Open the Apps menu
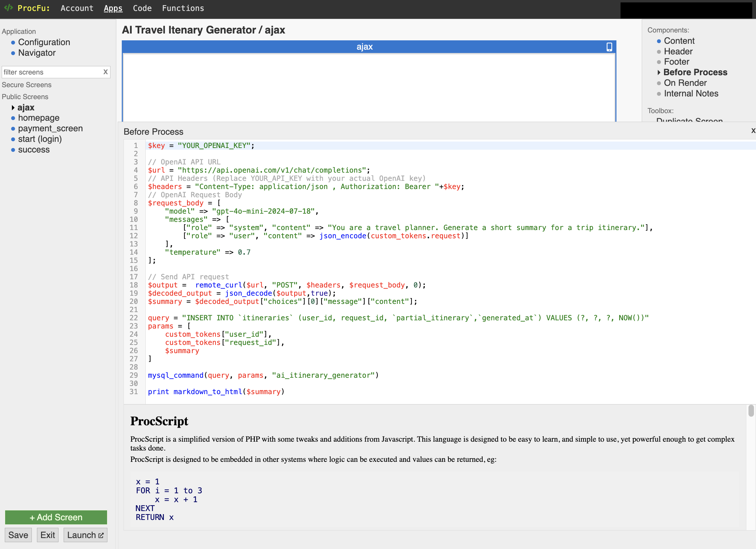This screenshot has width=756, height=549. tap(113, 8)
